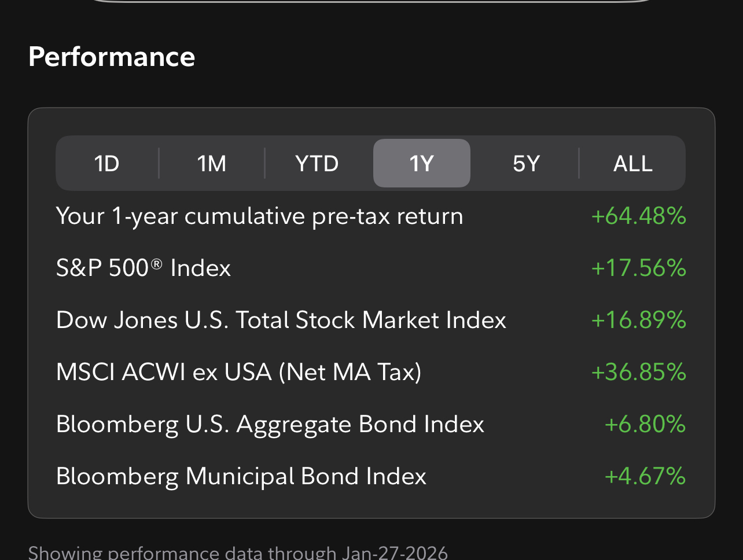Screen dimensions: 743x560
Task: Tap the +6.80% aggregate bond value
Action: coord(645,424)
